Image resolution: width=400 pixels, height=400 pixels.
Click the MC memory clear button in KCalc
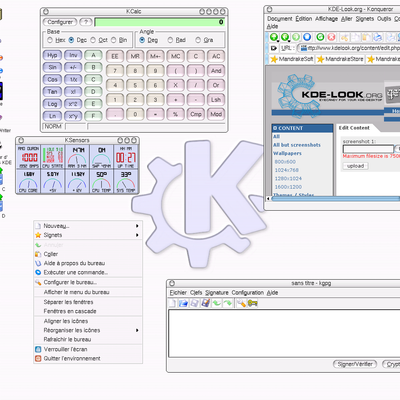176,56
